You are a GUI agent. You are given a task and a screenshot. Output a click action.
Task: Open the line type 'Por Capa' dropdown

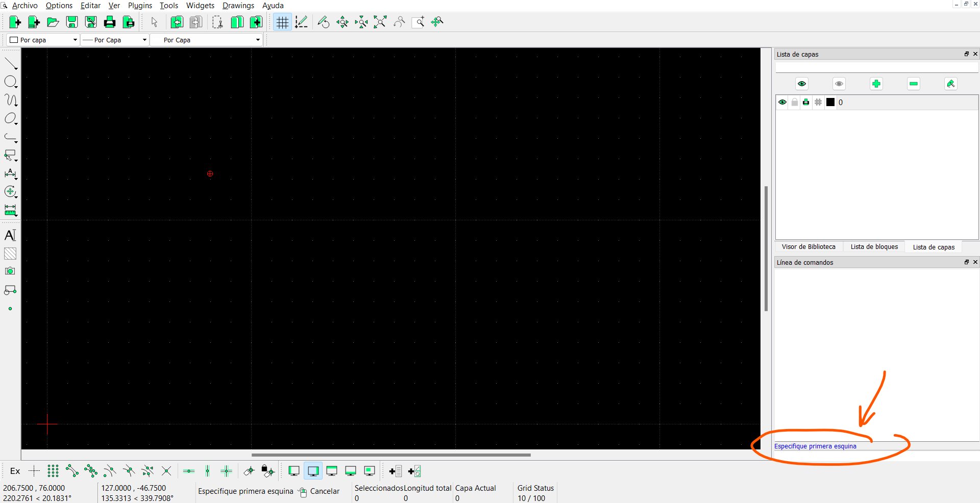click(207, 40)
